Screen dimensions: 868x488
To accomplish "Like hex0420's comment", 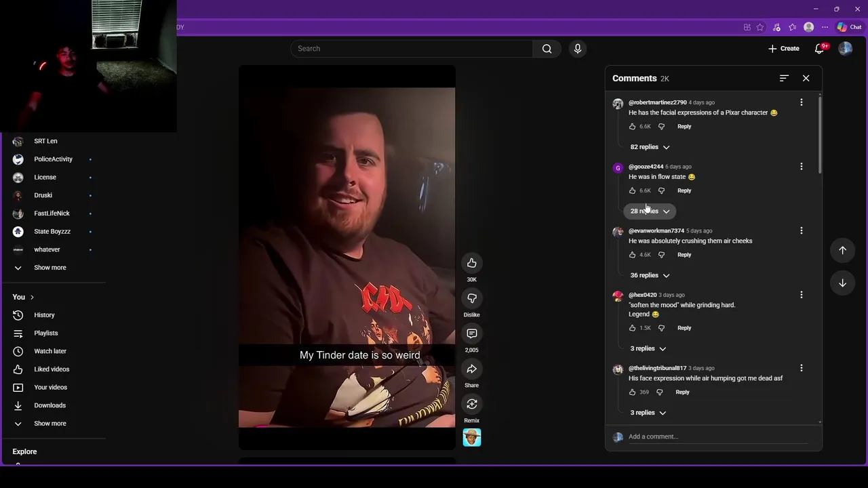I will 633,328.
